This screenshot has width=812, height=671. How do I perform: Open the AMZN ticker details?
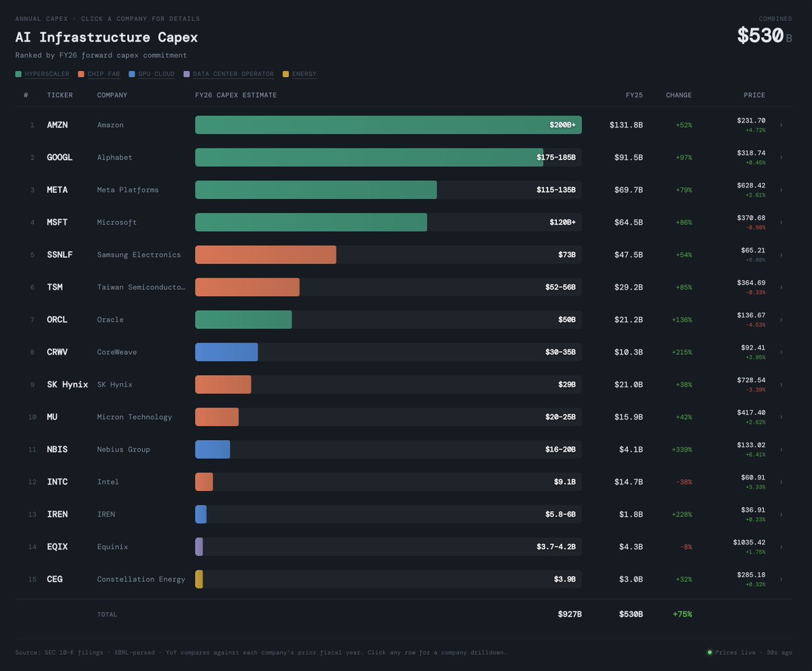57,125
